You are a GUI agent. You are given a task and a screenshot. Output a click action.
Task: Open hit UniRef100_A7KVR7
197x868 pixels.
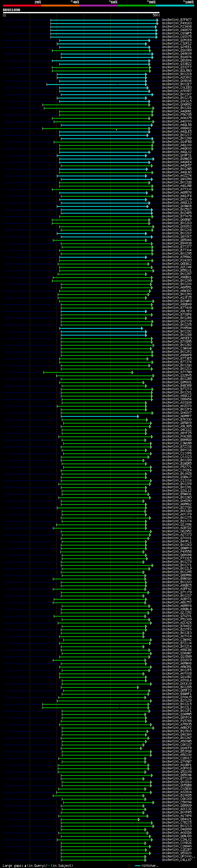pyautogui.click(x=177, y=91)
